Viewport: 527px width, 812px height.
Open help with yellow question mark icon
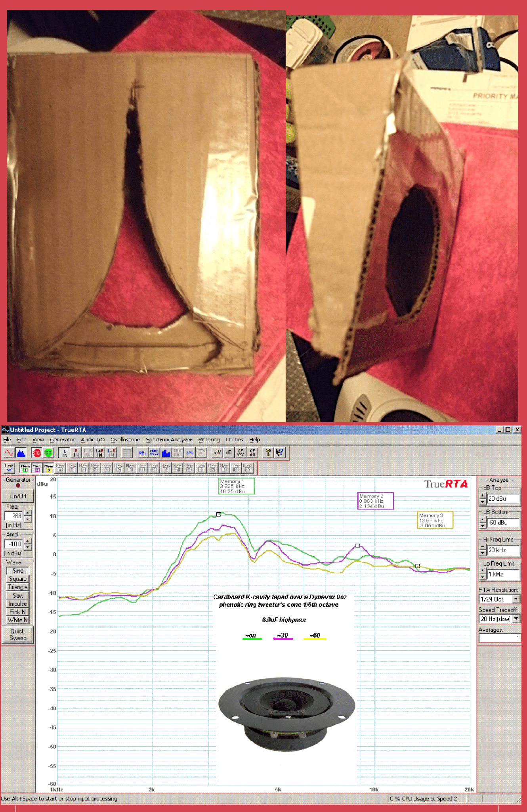click(x=268, y=452)
